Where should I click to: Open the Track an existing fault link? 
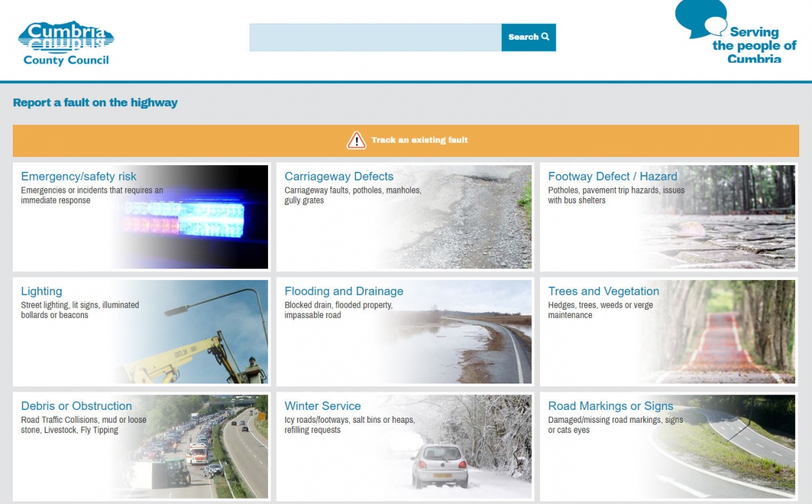[x=420, y=141]
